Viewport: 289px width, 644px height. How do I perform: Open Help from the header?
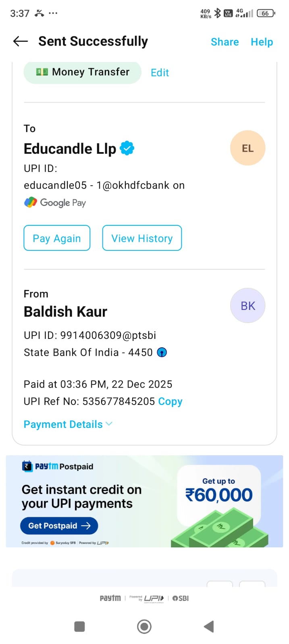[262, 42]
